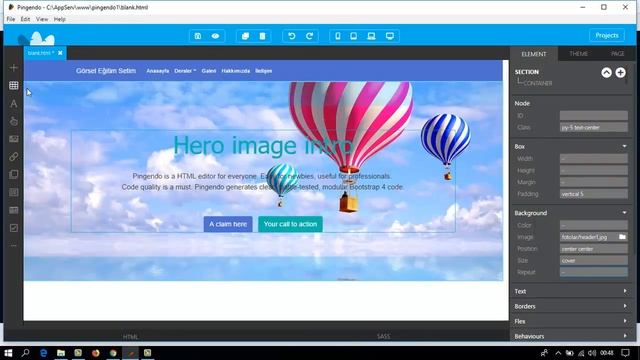Click the Galeri nav link

tap(209, 71)
